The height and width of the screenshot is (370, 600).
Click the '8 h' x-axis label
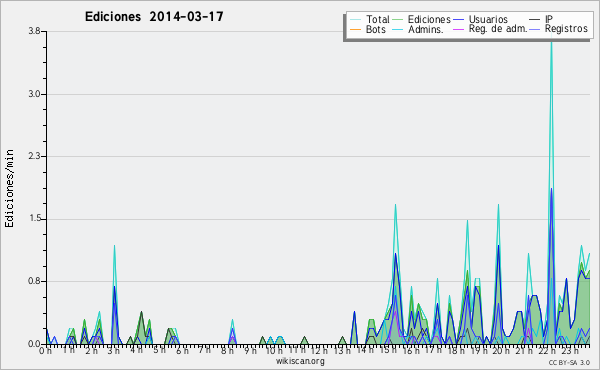pos(227,351)
